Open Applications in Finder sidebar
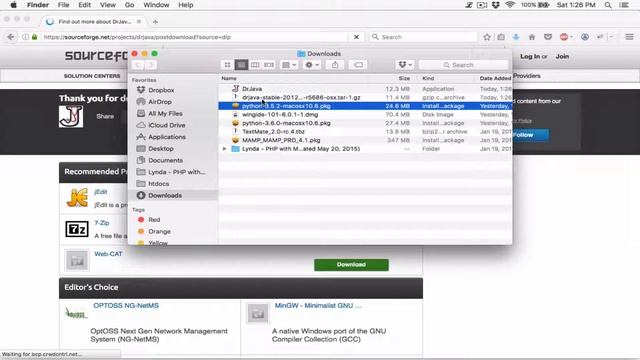Screen dimensions: 640x360 click(167, 137)
